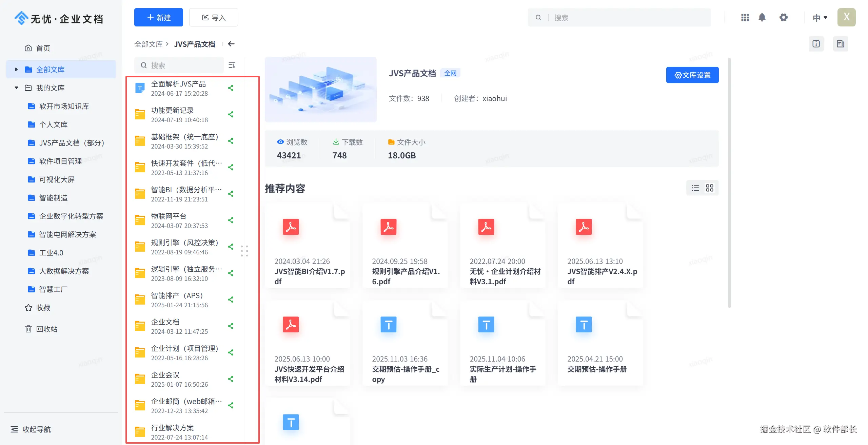Switch recommended content to grid view
Viewport: 868px width, 445px height.
point(709,188)
